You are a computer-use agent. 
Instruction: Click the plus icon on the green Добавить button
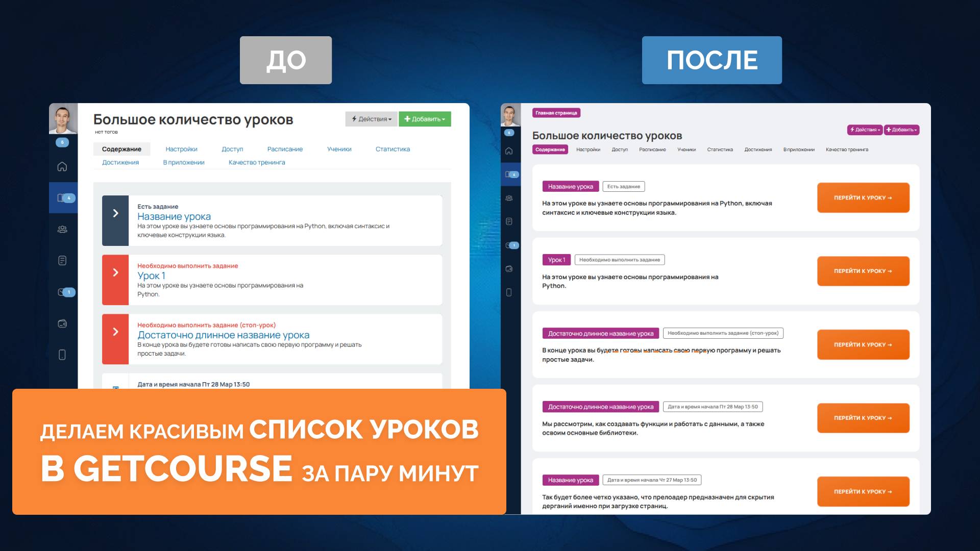(x=408, y=119)
